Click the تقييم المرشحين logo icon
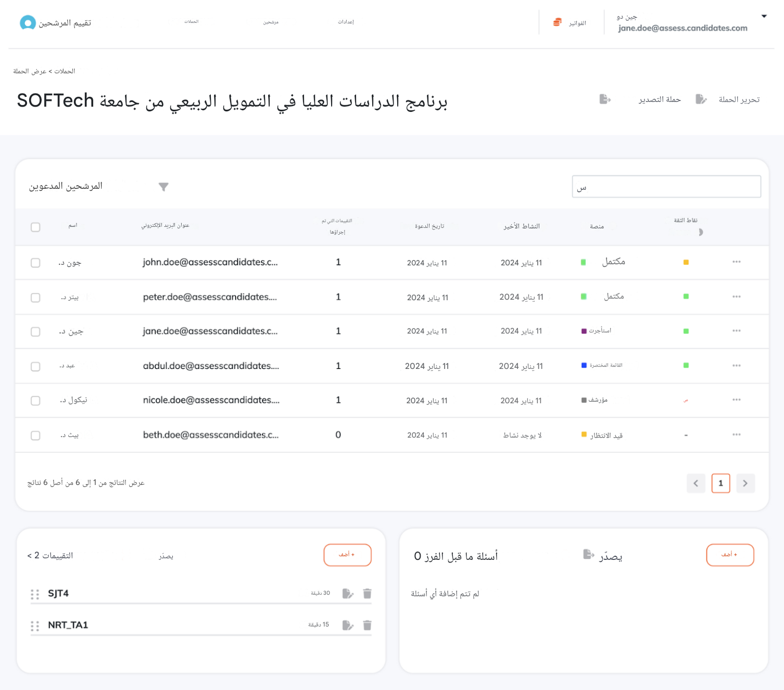The height and width of the screenshot is (690, 784). 28,23
